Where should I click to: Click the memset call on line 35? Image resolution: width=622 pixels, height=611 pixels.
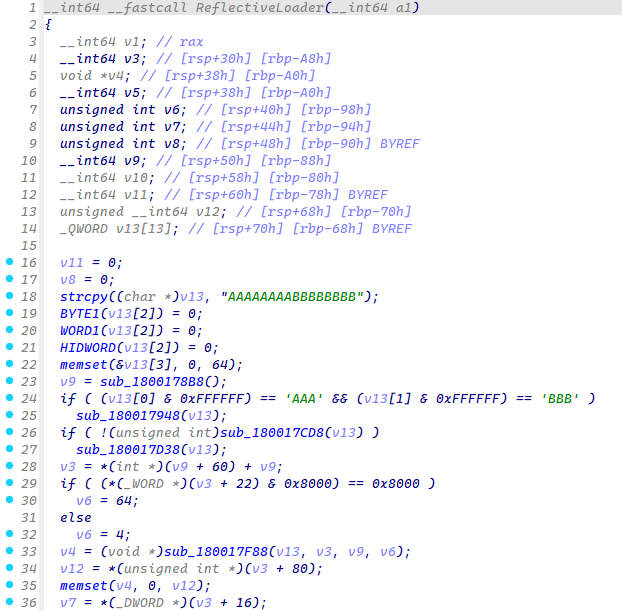84,586
